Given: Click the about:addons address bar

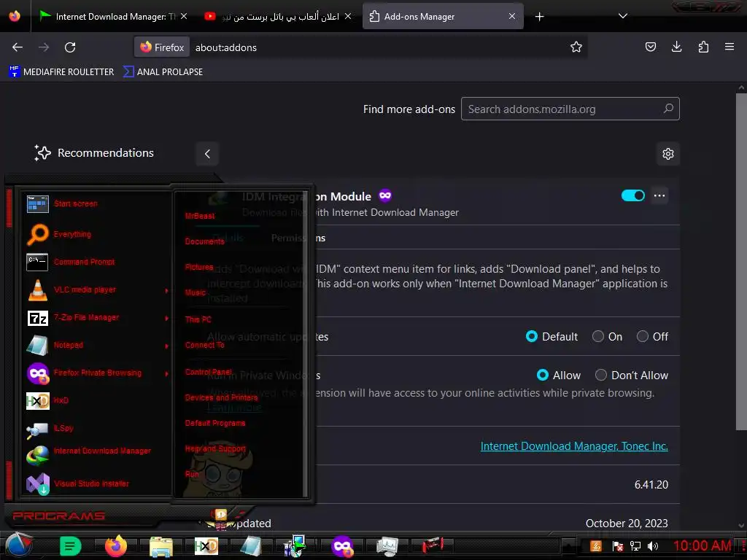Looking at the screenshot, I should tap(360, 47).
